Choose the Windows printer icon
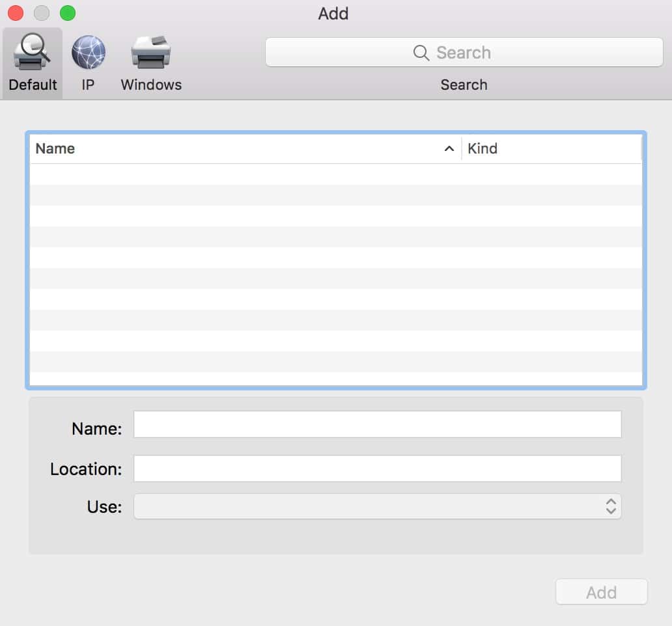 [x=151, y=53]
